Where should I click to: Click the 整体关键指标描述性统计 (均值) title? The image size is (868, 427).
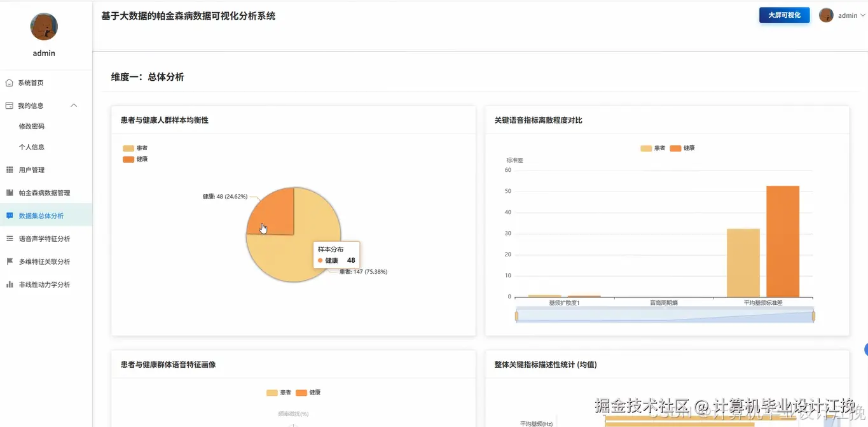click(545, 365)
